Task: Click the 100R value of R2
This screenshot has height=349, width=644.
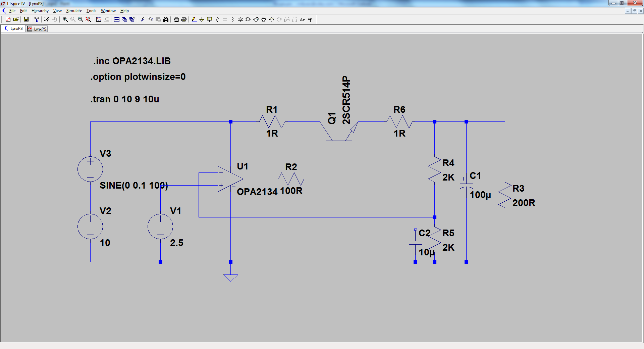Action: 291,191
